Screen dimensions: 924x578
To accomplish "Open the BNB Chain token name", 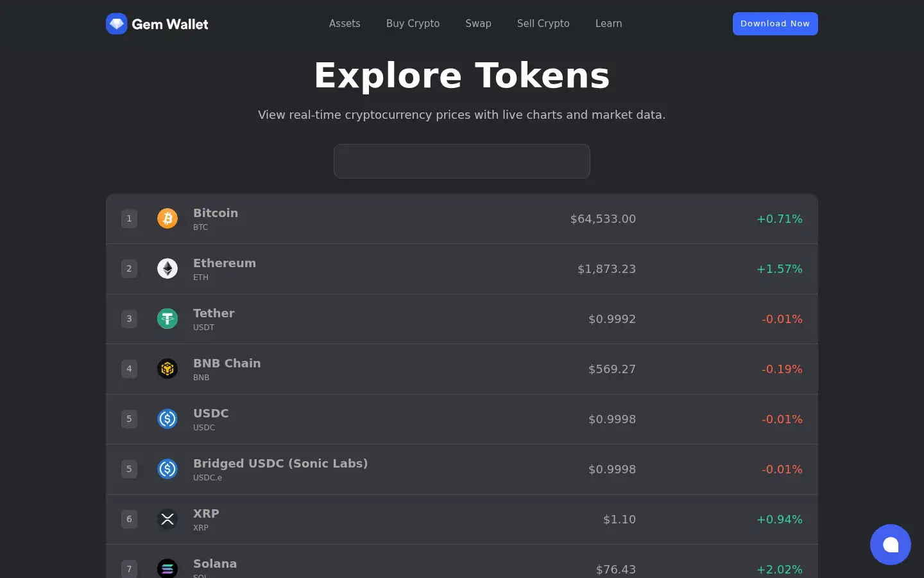I will pyautogui.click(x=227, y=363).
